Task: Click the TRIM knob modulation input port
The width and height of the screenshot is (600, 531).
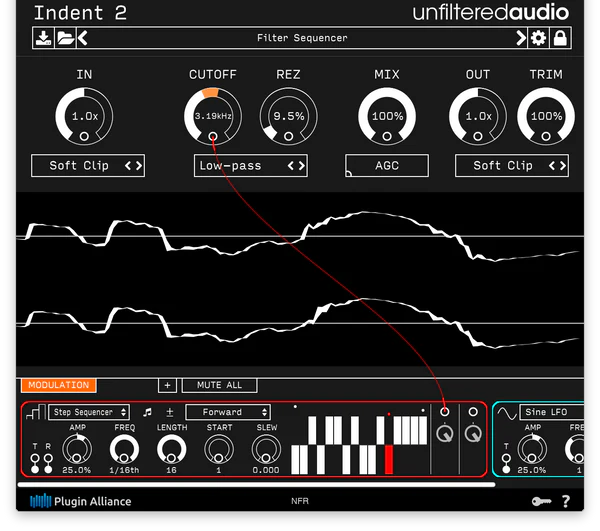Action: (x=546, y=137)
